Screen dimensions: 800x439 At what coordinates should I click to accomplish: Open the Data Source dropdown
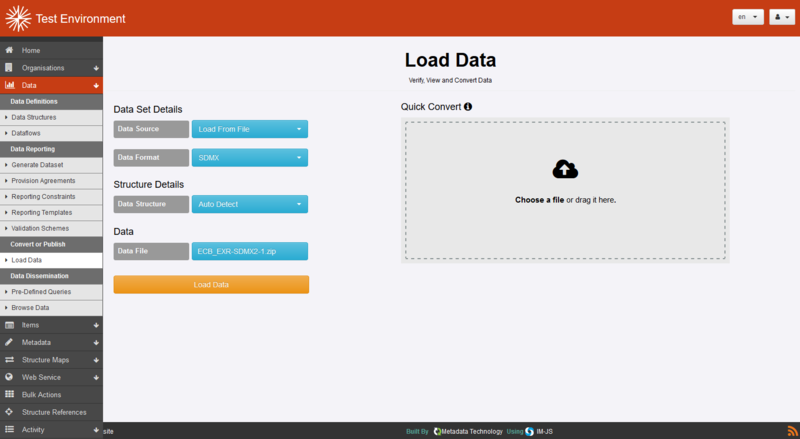(x=249, y=129)
